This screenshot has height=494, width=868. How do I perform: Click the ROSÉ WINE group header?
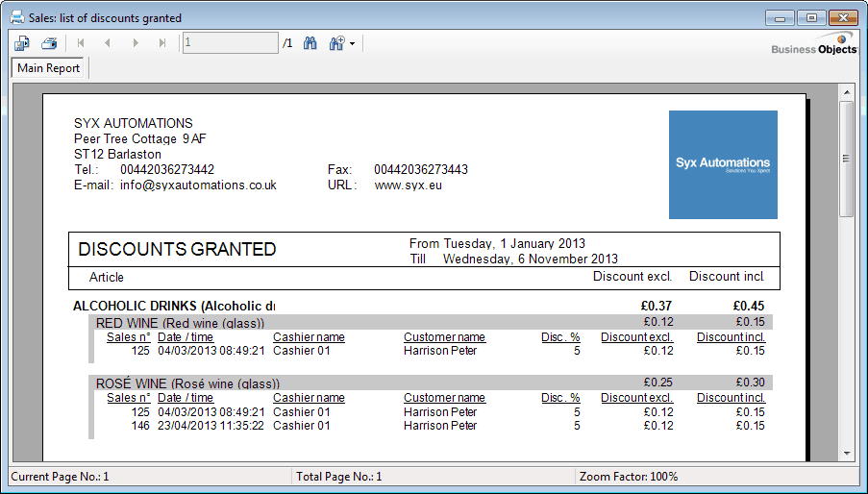tap(180, 383)
